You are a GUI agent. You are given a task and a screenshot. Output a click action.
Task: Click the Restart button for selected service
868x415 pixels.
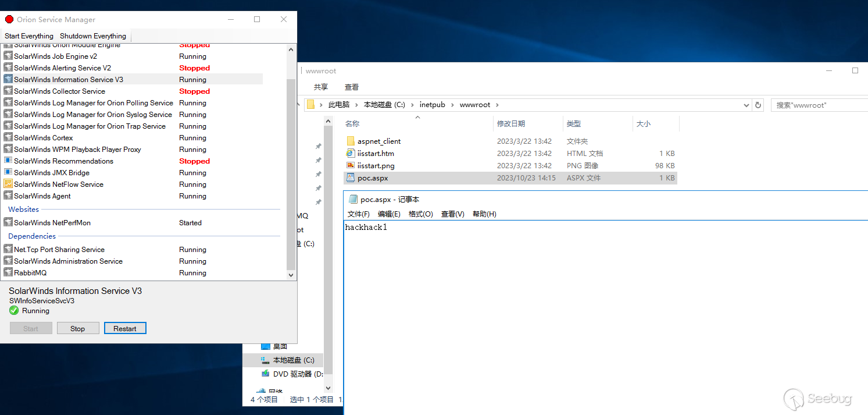coord(125,328)
